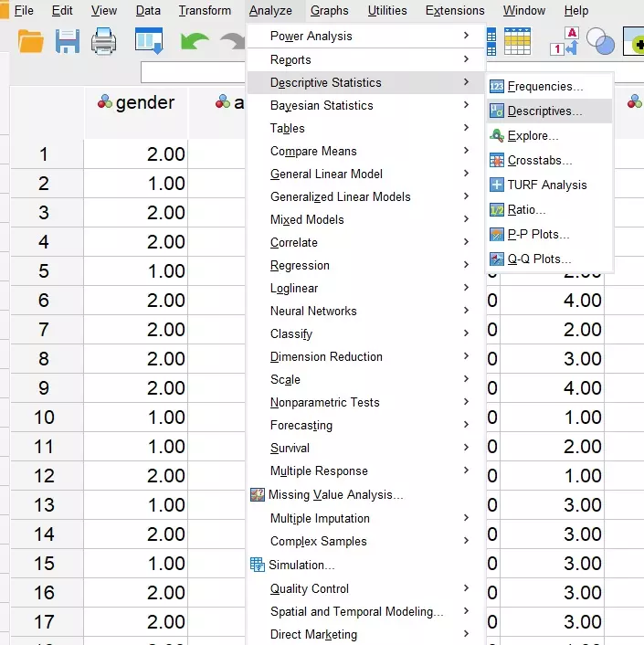
Task: Click the nominal icon beside gender column
Action: pos(105,101)
